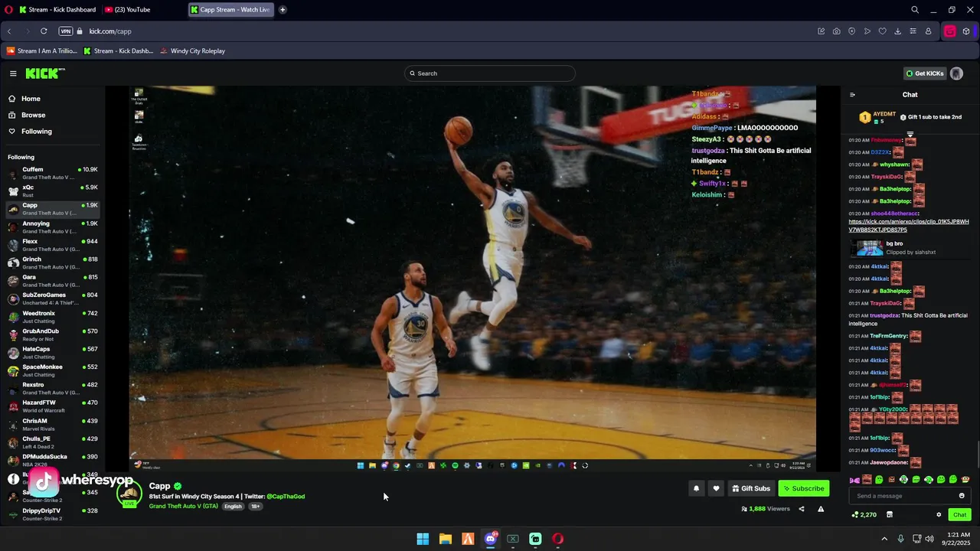Screen dimensions: 980x551
Task: Open the Kick sidebar hamburger menu
Action: (13, 73)
